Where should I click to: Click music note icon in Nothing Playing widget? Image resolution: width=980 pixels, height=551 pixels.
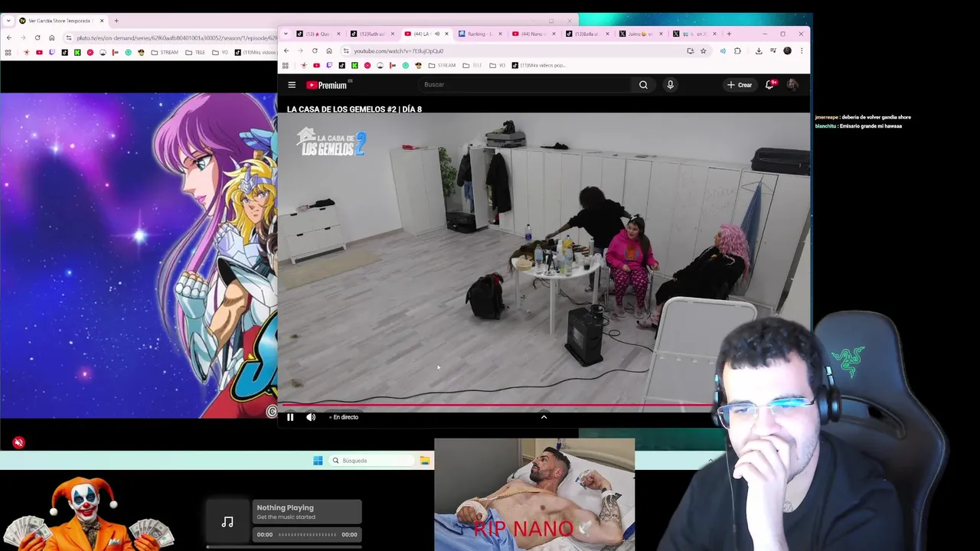click(x=227, y=522)
